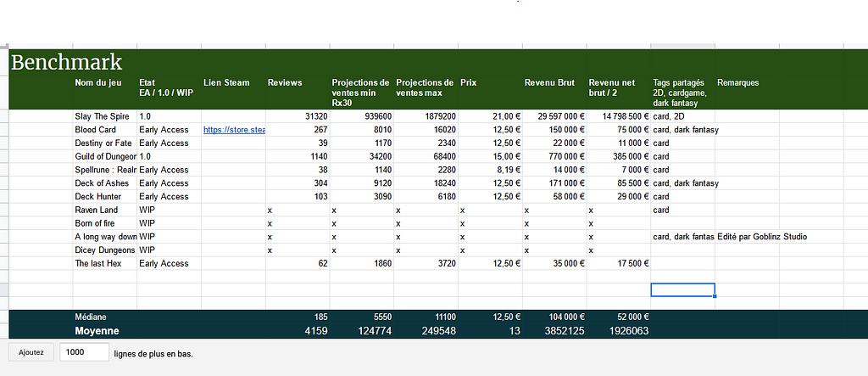Click the 29 597 000 € revenue cell

click(554, 116)
